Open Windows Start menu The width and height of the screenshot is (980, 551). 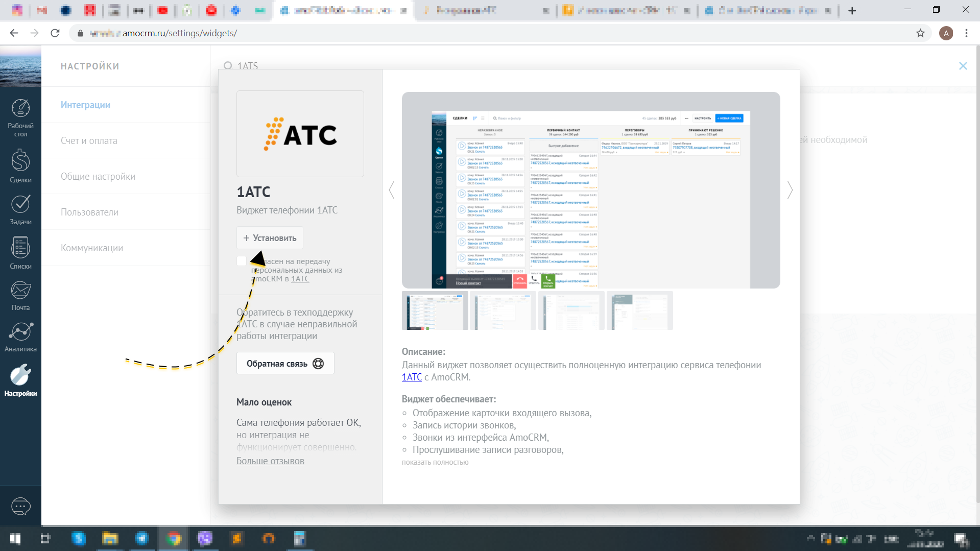pyautogui.click(x=15, y=539)
